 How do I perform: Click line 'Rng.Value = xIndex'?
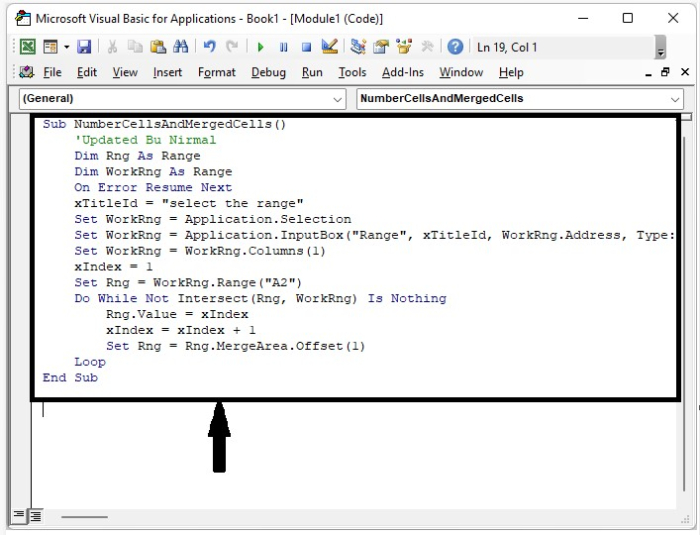tap(177, 314)
